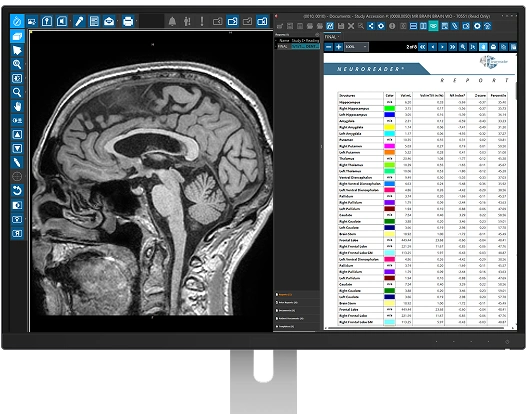This screenshot has width=526, height=414.
Task: Select the down-triangle next image tool
Action: [17, 148]
